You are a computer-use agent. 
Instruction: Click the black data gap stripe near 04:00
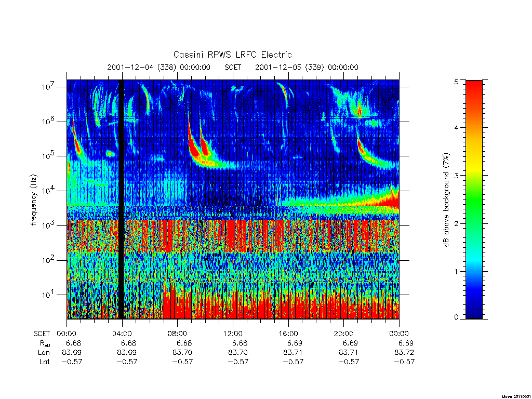coord(121,199)
